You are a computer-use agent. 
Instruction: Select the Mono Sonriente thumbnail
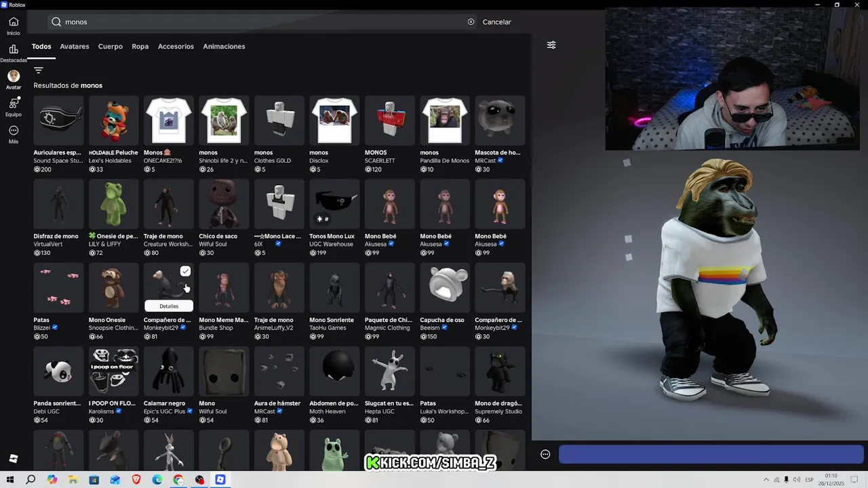click(334, 288)
